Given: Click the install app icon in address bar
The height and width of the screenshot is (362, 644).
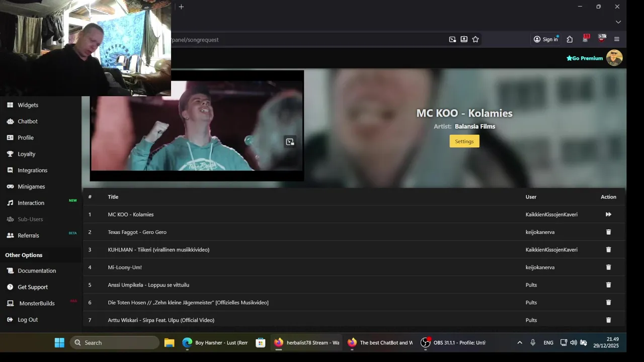Looking at the screenshot, I should click(x=464, y=39).
